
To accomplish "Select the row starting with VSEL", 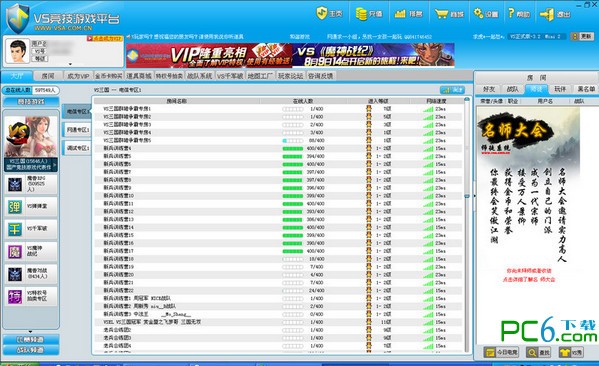I will click(x=278, y=322).
